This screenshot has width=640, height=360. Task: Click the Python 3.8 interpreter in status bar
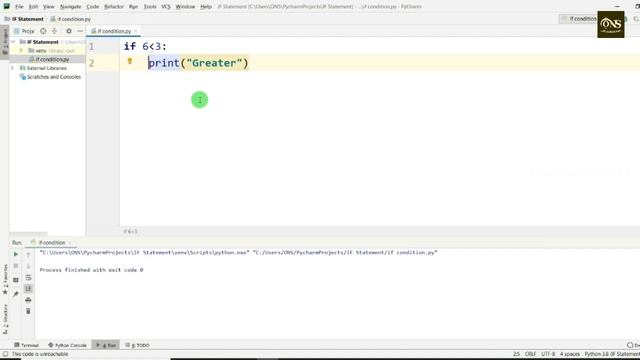pos(612,354)
